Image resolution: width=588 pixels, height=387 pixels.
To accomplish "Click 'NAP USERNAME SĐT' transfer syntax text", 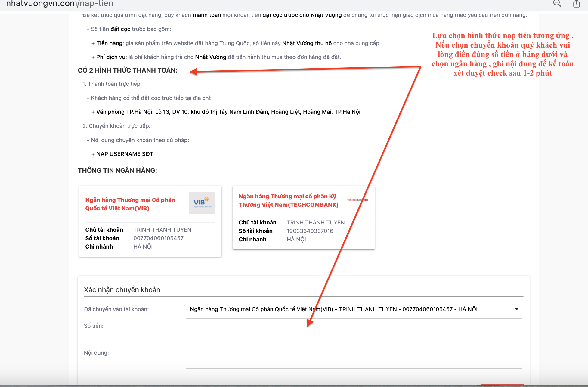I will 125,154.
